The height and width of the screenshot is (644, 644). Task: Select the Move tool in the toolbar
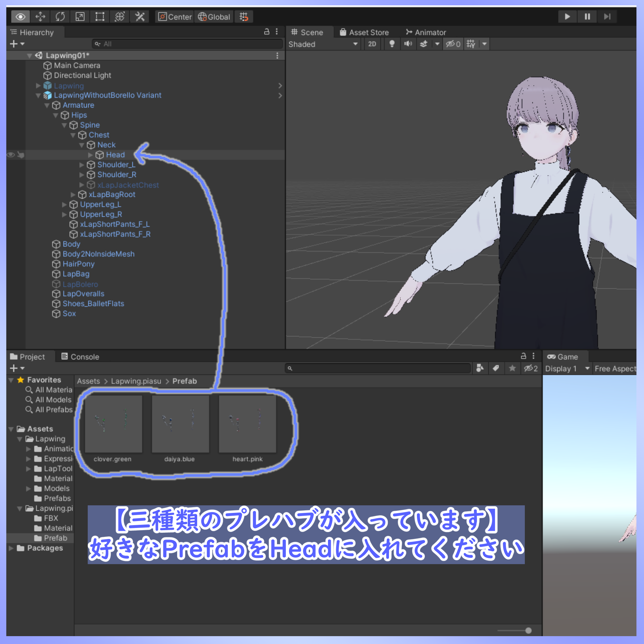coord(40,16)
